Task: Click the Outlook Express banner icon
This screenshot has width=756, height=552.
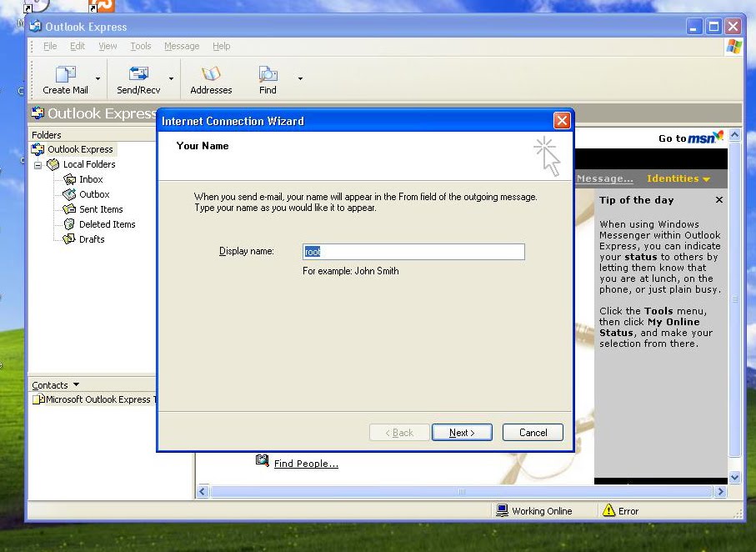Action: (x=38, y=113)
